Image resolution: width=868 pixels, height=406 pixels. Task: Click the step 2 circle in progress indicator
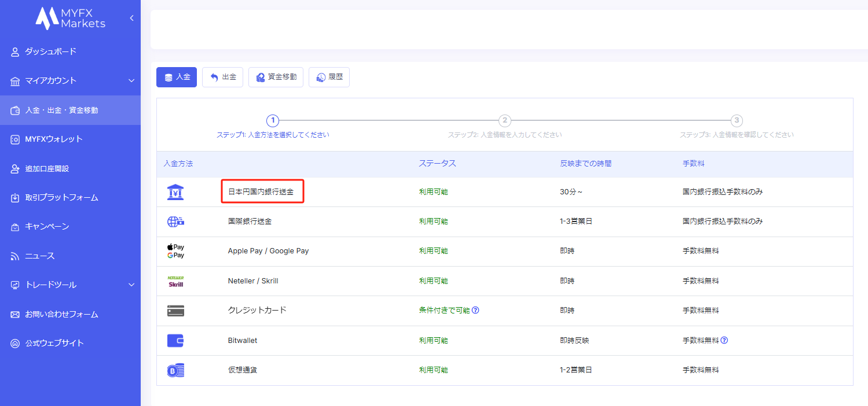click(505, 120)
